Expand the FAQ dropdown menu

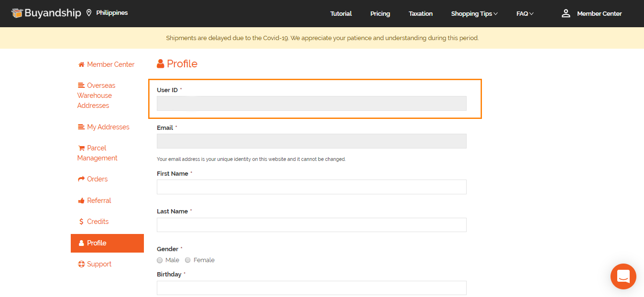[525, 13]
